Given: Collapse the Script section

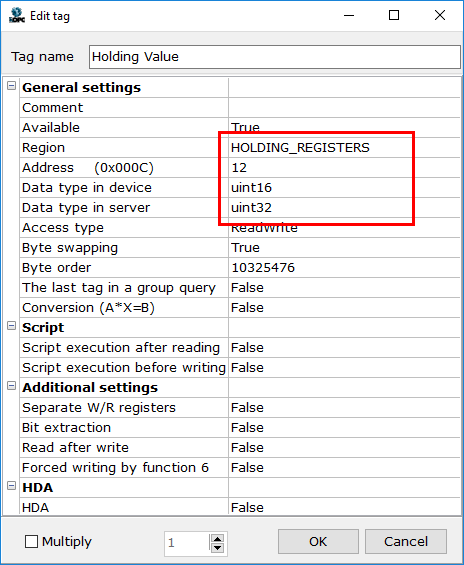Looking at the screenshot, I should point(12,326).
